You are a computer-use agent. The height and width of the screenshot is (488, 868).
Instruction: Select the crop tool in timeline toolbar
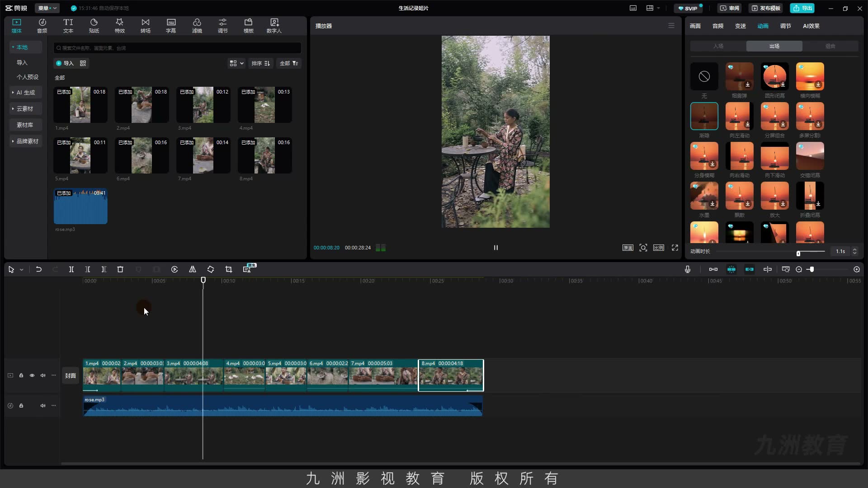[229, 269]
